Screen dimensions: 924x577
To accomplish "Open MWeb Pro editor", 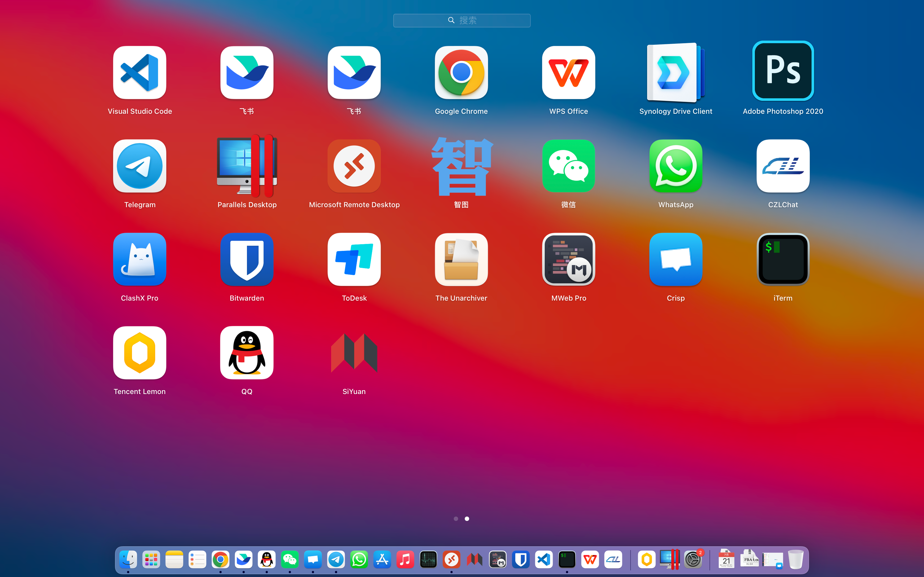I will tap(568, 259).
